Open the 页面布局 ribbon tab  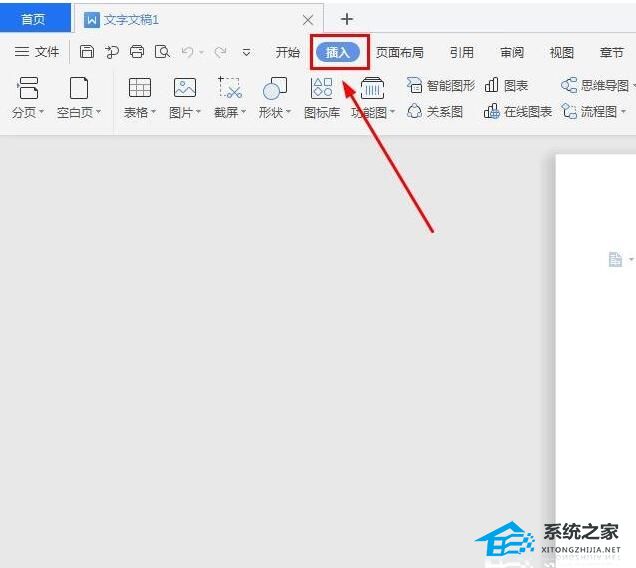[400, 52]
